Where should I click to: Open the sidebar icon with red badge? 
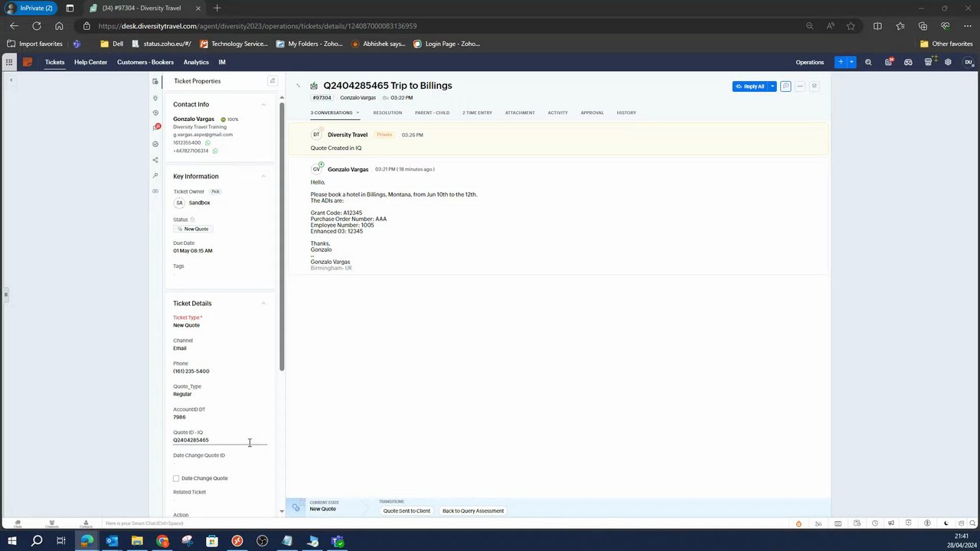[155, 128]
